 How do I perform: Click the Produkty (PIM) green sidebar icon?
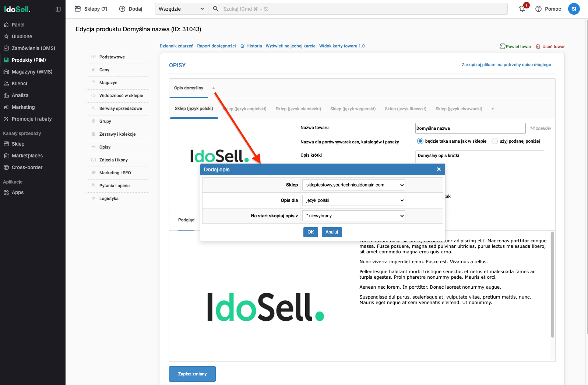coord(6,60)
